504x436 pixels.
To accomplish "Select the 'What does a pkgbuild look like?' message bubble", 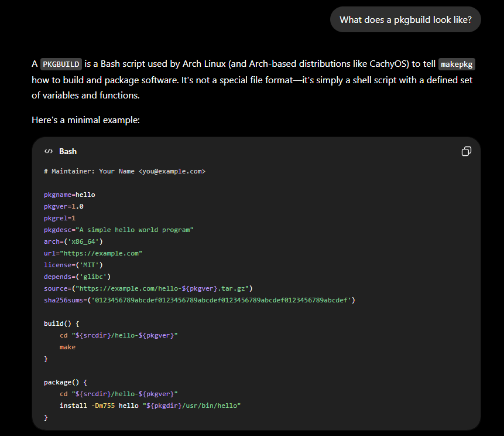I will 405,19.
